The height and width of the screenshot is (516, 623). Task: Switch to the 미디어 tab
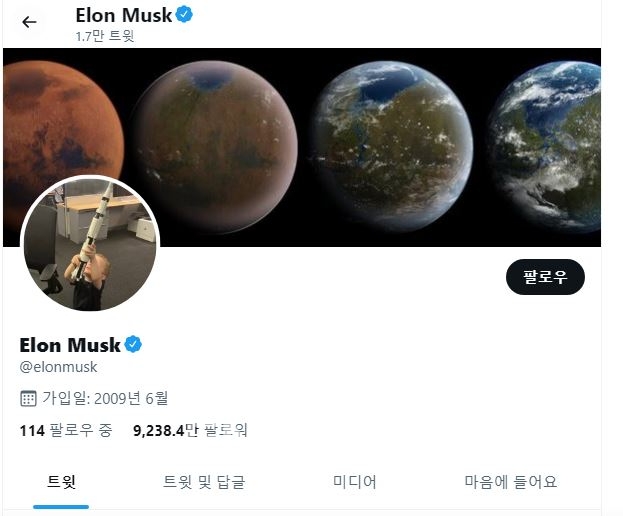(354, 482)
